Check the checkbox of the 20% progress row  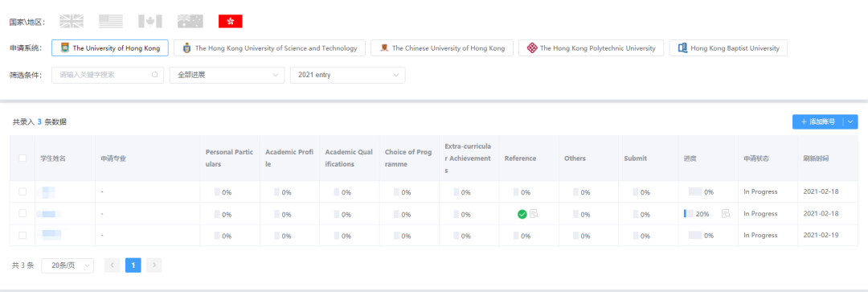pyautogui.click(x=23, y=213)
